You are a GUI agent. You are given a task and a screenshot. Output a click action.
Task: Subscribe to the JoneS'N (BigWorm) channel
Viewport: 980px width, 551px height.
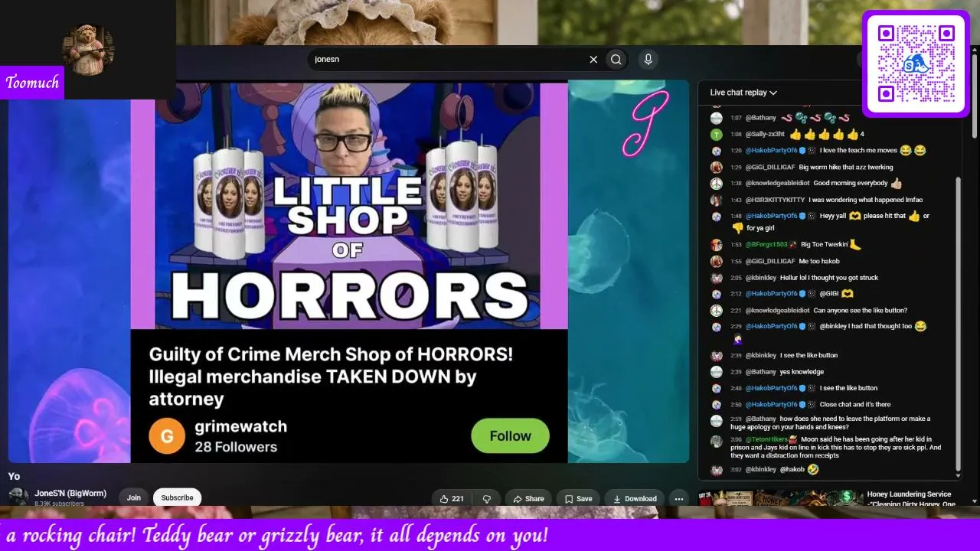coord(177,498)
